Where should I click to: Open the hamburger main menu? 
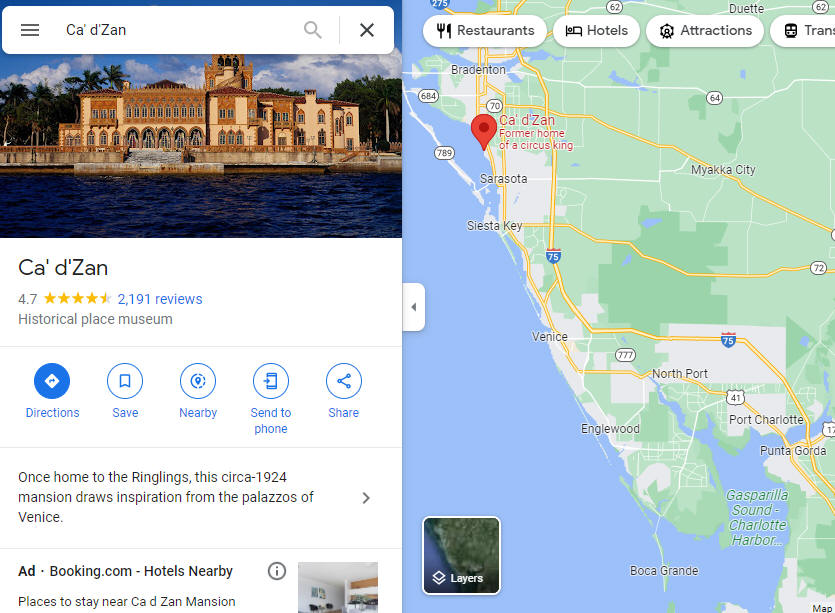(x=30, y=30)
